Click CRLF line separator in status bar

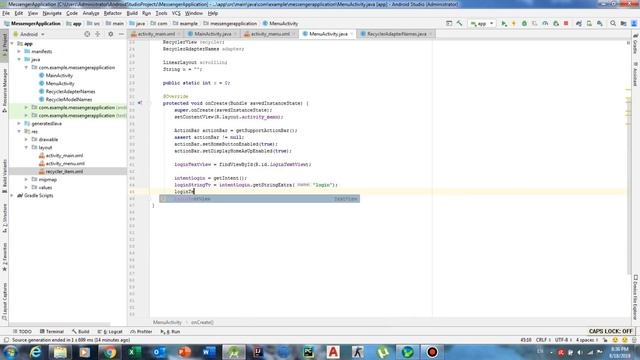[542, 340]
